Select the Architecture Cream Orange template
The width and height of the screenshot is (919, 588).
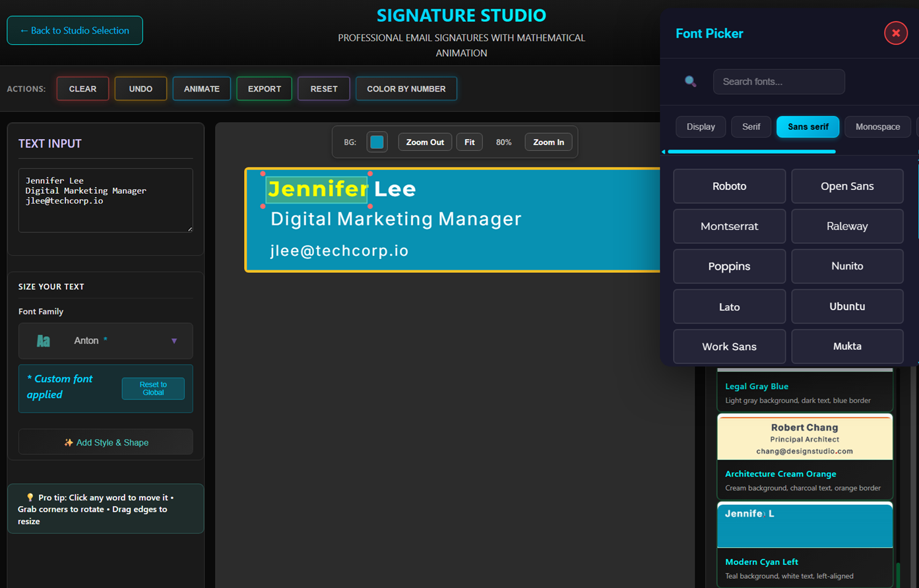(x=804, y=456)
